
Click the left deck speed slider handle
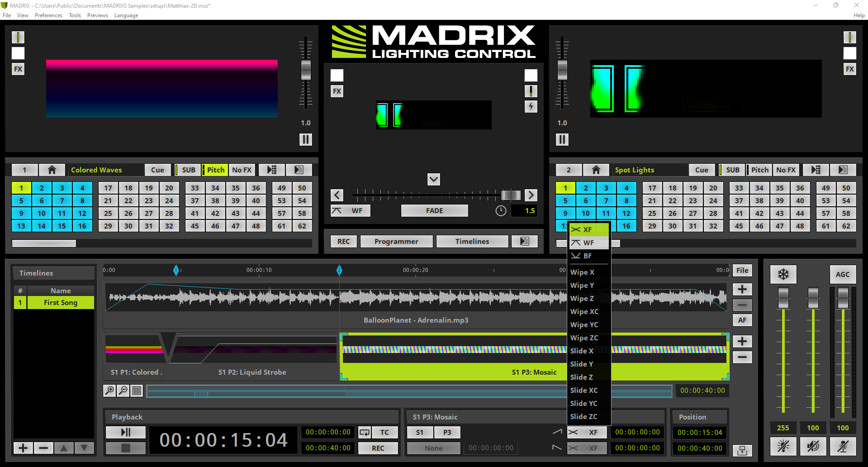tap(306, 70)
